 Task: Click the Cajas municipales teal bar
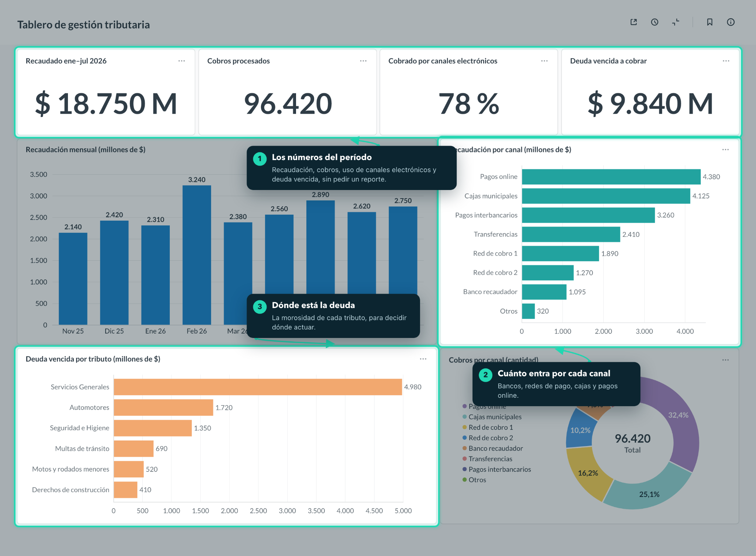[x=606, y=196]
